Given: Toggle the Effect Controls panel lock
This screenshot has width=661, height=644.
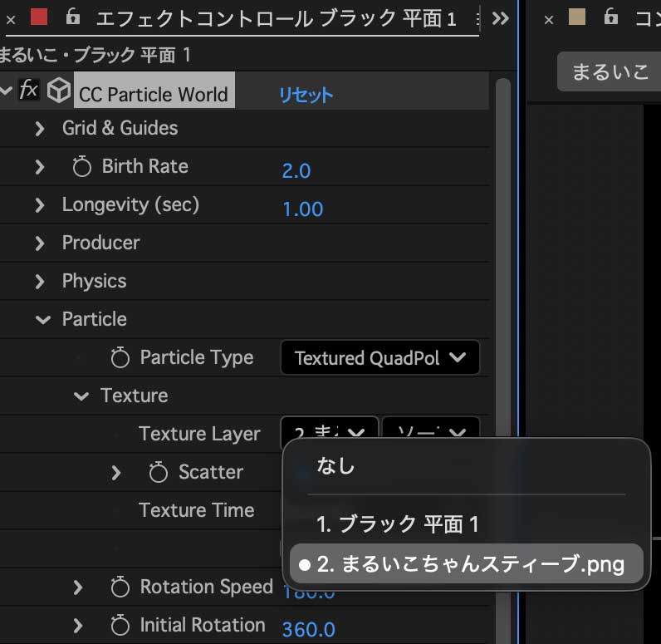Looking at the screenshot, I should pyautogui.click(x=73, y=17).
